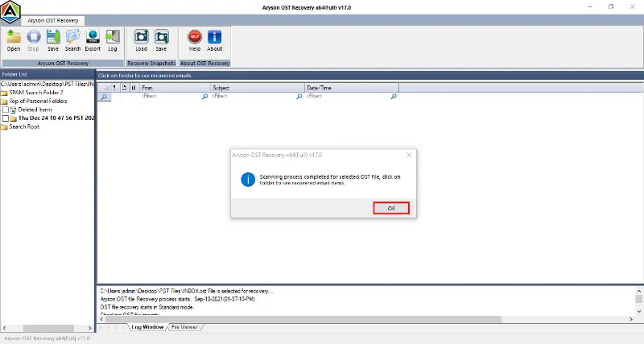Click the From filter magnifier icon
This screenshot has width=644, height=344.
[204, 97]
